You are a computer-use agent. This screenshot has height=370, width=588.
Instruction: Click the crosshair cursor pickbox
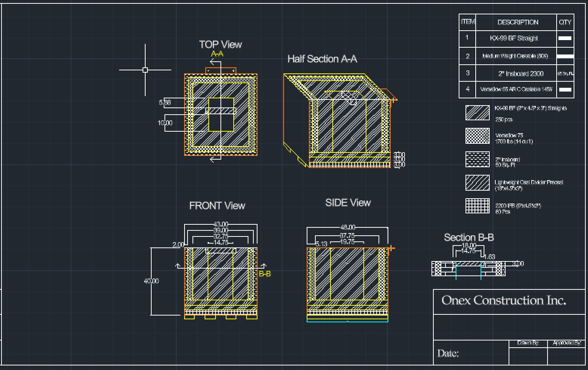[x=145, y=70]
